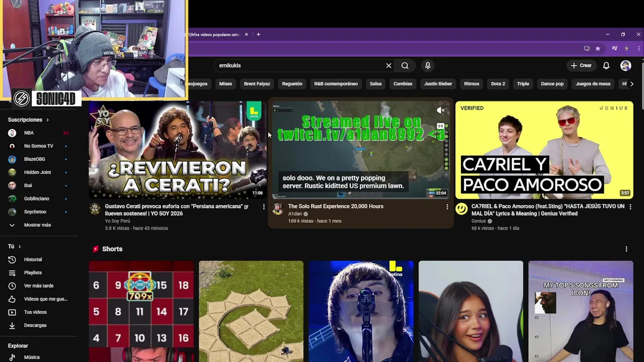
Task: Select the Dance pop filter chip
Action: coord(552,84)
